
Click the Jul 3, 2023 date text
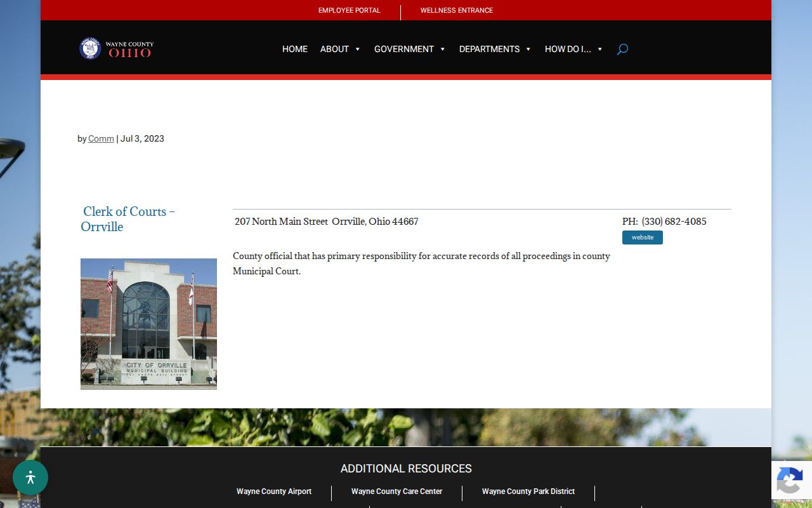click(142, 138)
